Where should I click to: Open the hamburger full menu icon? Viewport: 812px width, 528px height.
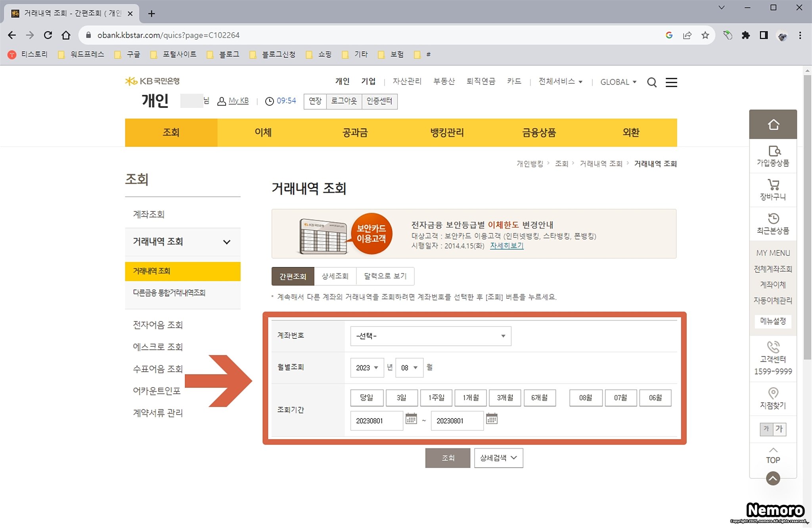point(671,83)
